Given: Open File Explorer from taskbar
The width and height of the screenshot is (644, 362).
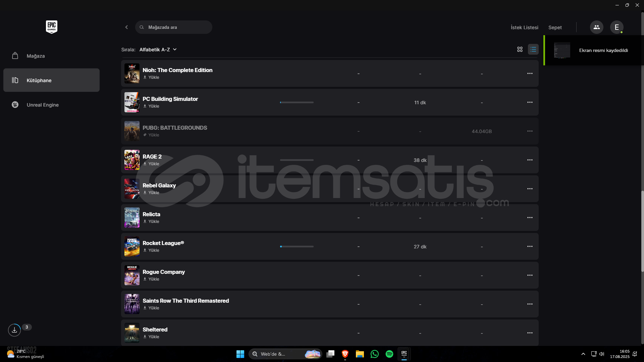Looking at the screenshot, I should coord(360,354).
